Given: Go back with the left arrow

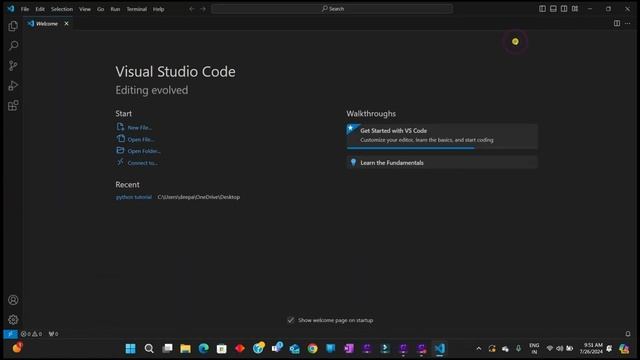Looking at the screenshot, I should (191, 9).
